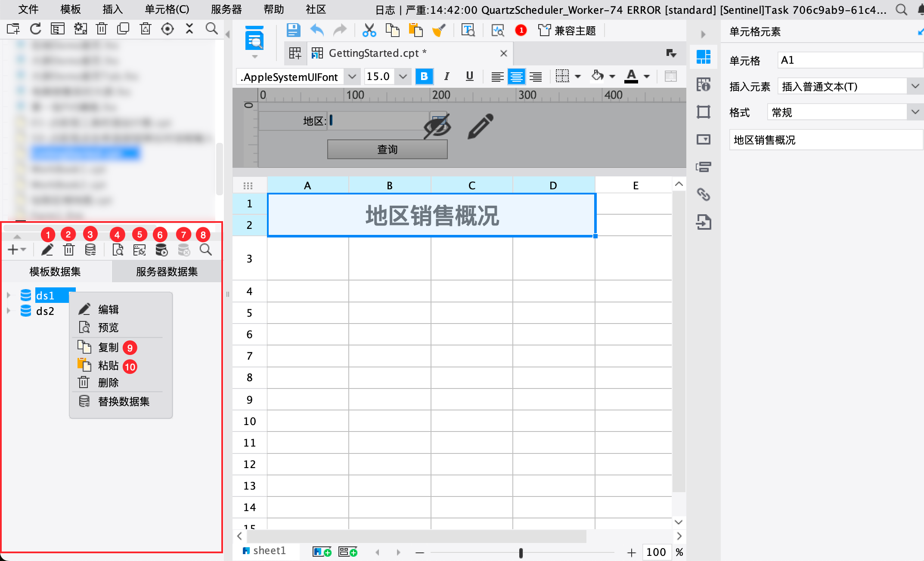
Task: Click the format painter brush icon
Action: click(x=439, y=30)
